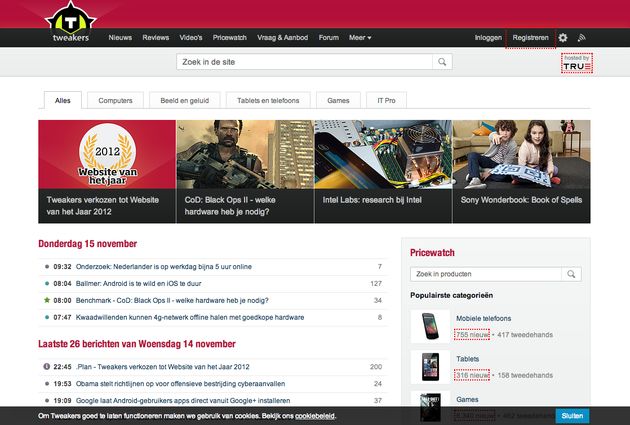Open the Obama cyberaanvallen richtlijnen article

[180, 384]
